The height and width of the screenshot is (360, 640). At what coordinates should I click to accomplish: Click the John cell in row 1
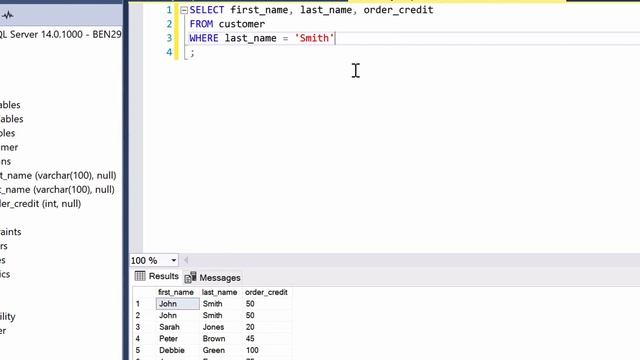coord(178,304)
